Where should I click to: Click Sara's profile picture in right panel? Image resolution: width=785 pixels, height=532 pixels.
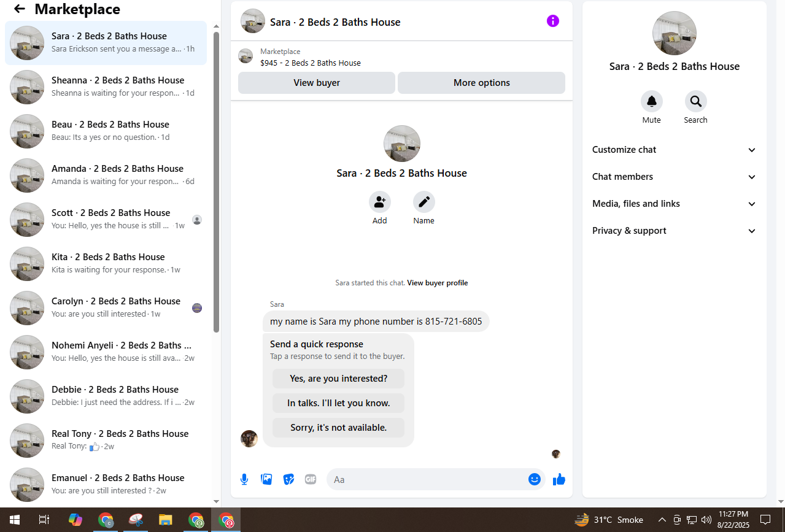click(x=675, y=33)
